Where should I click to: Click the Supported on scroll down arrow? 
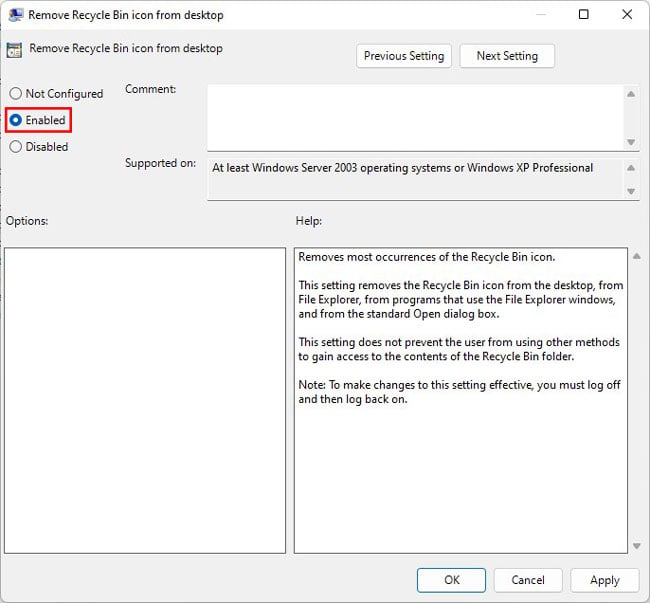[x=631, y=191]
